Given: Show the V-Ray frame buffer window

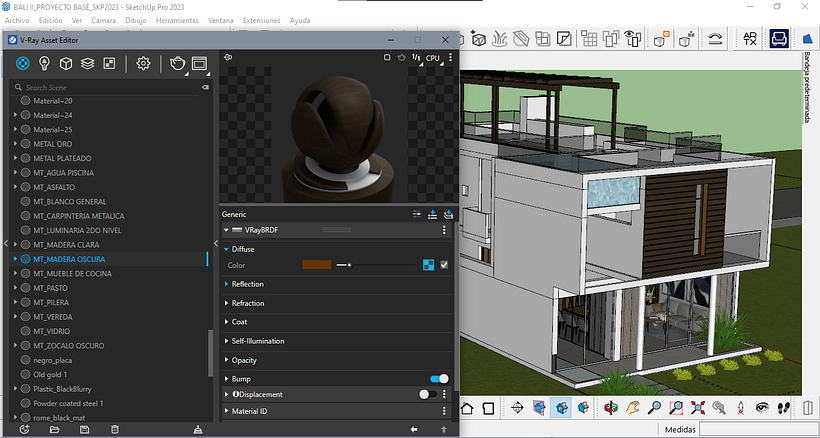Looking at the screenshot, I should click(x=199, y=63).
